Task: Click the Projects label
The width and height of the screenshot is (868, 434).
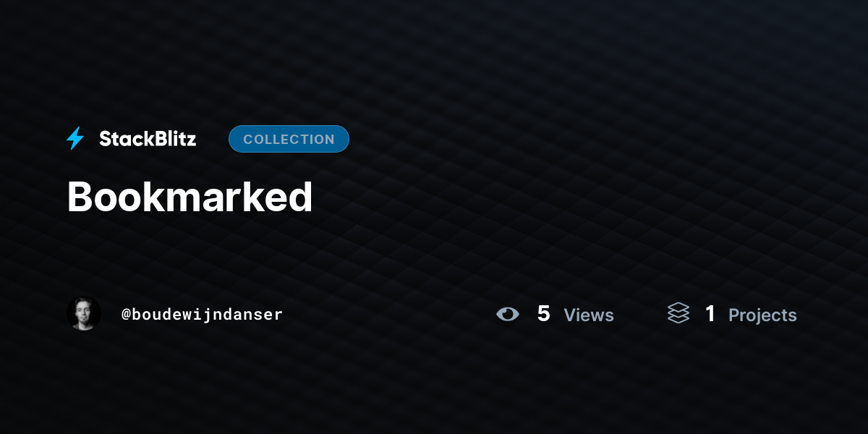Action: [x=762, y=315]
